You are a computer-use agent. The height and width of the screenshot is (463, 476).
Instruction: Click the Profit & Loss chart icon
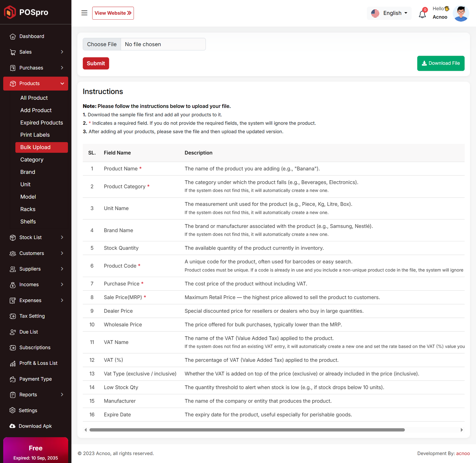pos(12,363)
